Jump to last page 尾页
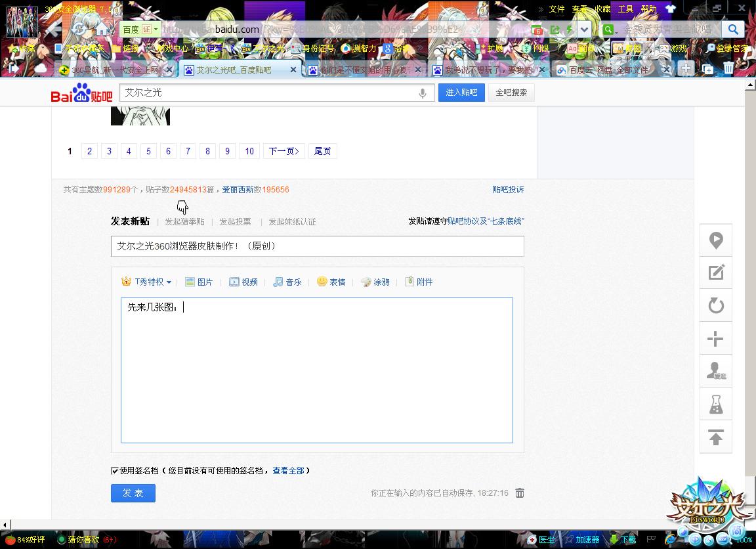 point(323,151)
